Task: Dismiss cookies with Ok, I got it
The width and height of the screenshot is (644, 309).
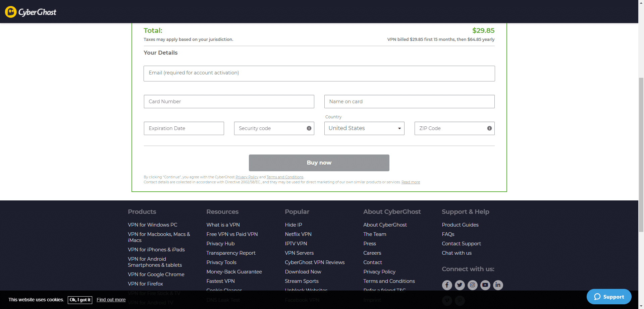Action: pyautogui.click(x=80, y=300)
